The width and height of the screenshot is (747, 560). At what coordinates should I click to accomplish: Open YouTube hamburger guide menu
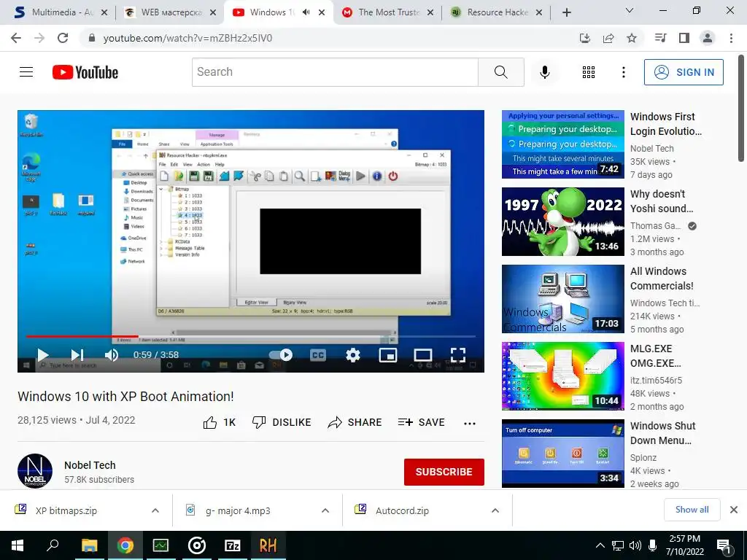coord(26,72)
